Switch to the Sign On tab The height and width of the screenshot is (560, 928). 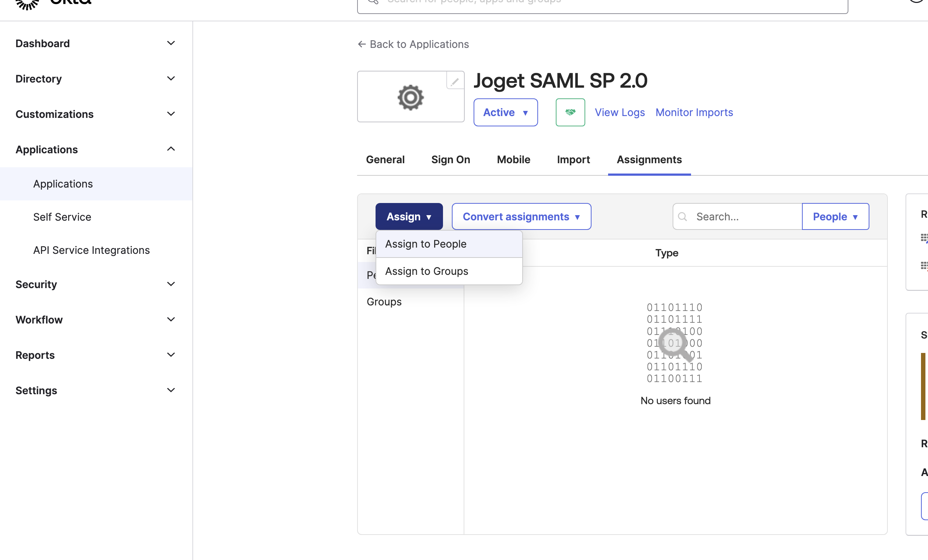point(450,159)
